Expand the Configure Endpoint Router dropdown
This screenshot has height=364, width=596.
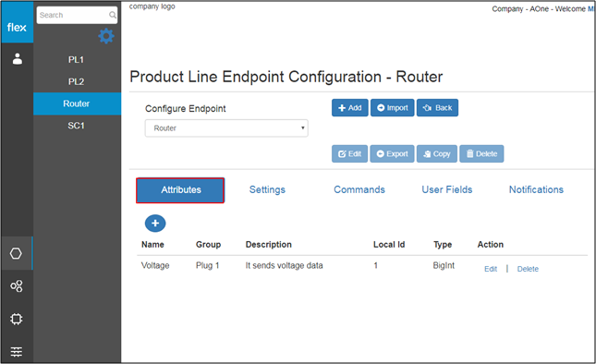(226, 128)
